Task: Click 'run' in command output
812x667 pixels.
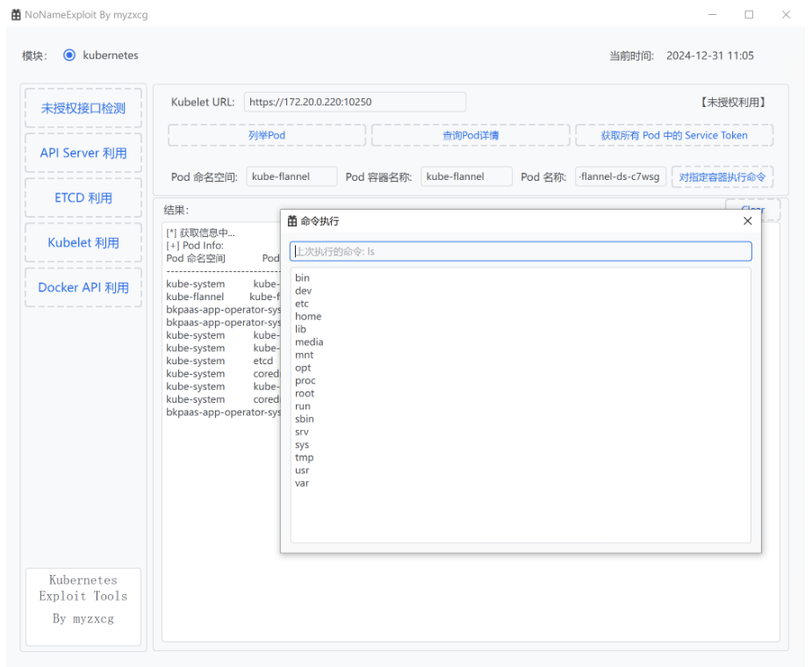Action: tap(303, 406)
